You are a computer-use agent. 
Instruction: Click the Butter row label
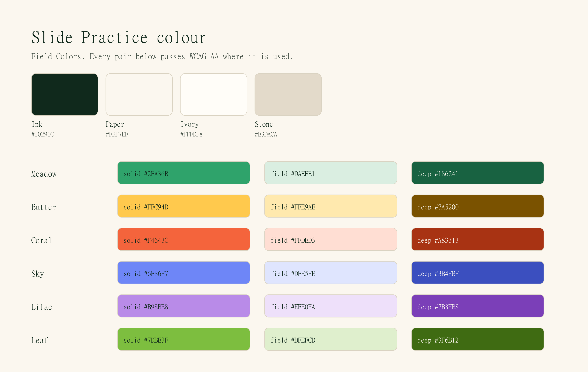click(x=44, y=207)
